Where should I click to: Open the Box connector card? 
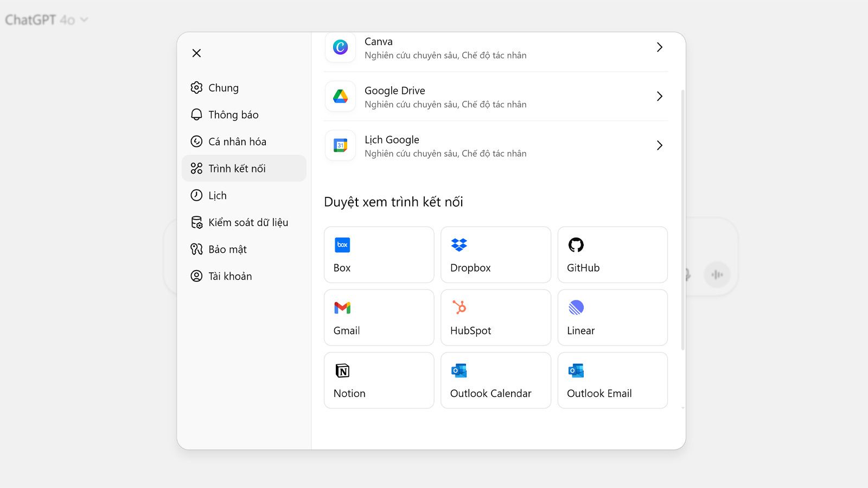pyautogui.click(x=379, y=255)
